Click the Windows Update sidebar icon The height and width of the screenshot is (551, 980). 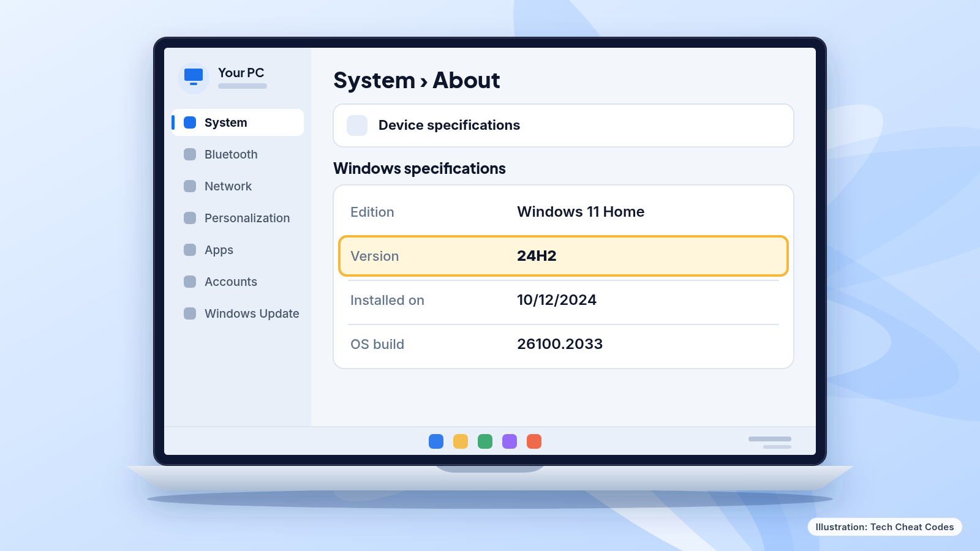point(190,313)
